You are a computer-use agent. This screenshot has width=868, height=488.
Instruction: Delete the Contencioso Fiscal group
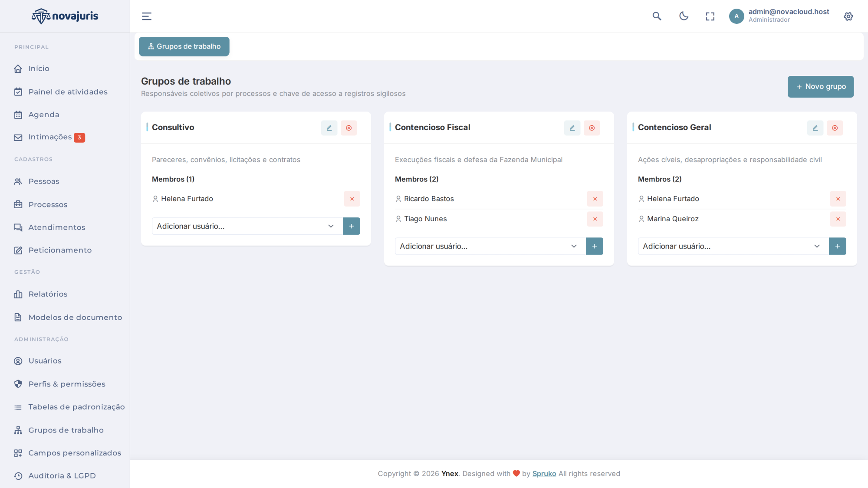[x=592, y=128]
